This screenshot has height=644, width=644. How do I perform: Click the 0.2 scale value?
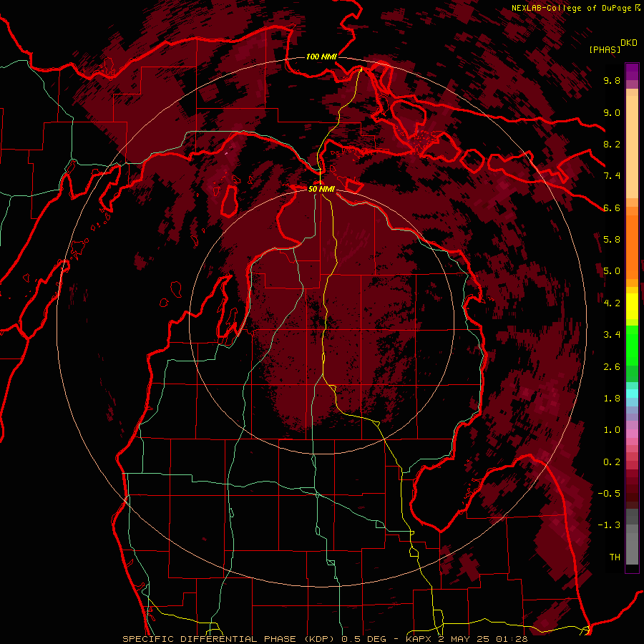point(612,462)
